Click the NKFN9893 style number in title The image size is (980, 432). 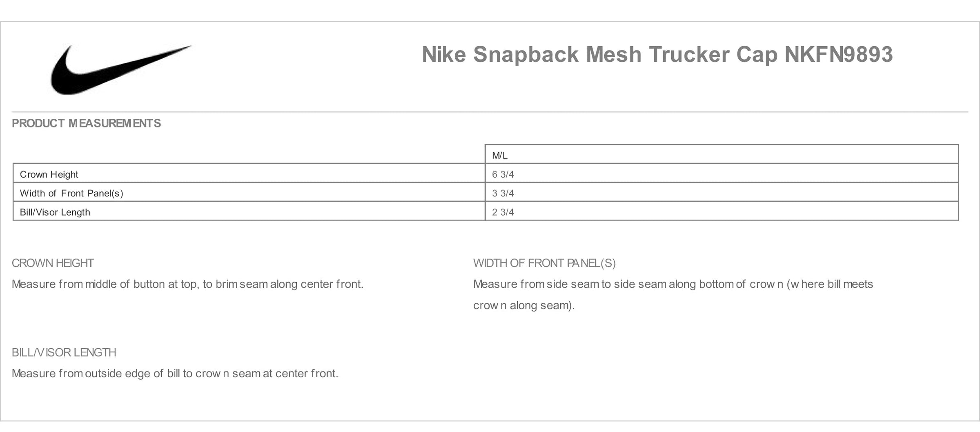point(839,54)
